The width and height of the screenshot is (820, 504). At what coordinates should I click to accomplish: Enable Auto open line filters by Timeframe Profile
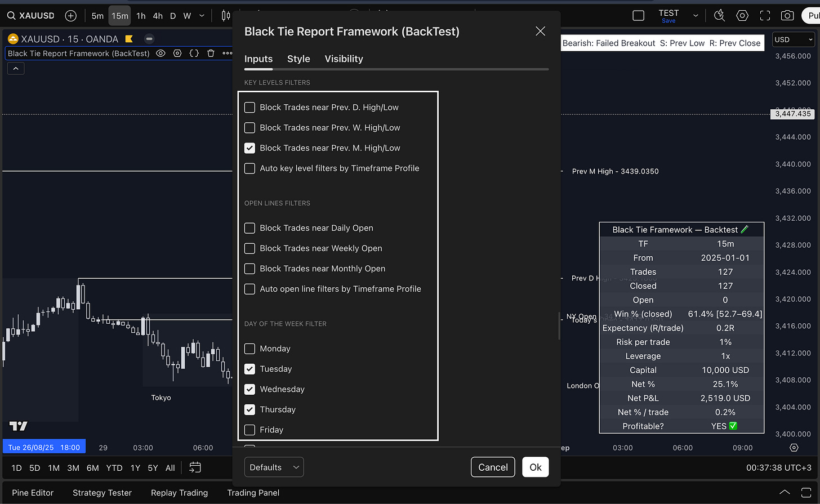coord(249,289)
